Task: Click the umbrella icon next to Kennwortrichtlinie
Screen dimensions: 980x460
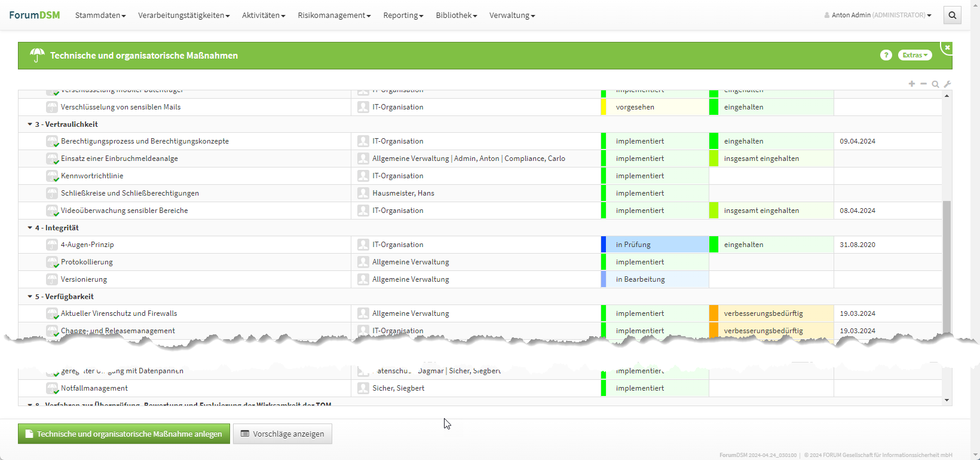Action: click(52, 176)
